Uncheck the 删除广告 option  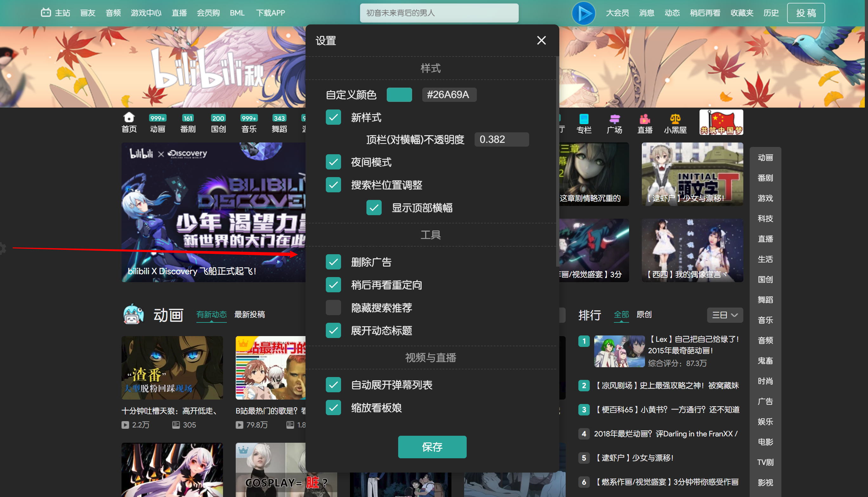[333, 262]
